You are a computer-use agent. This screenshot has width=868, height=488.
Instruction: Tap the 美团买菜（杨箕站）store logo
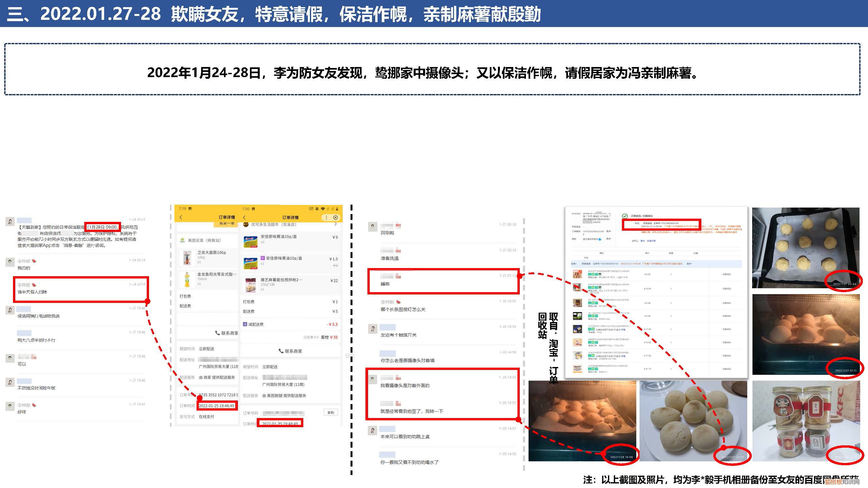point(182,240)
